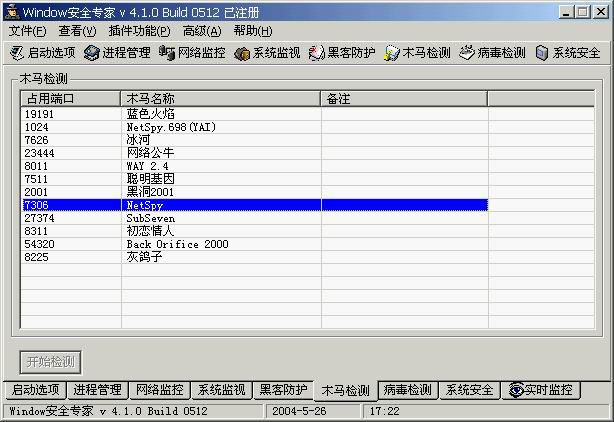Open the 高级(A) menu
The image size is (614, 422).
(x=202, y=31)
